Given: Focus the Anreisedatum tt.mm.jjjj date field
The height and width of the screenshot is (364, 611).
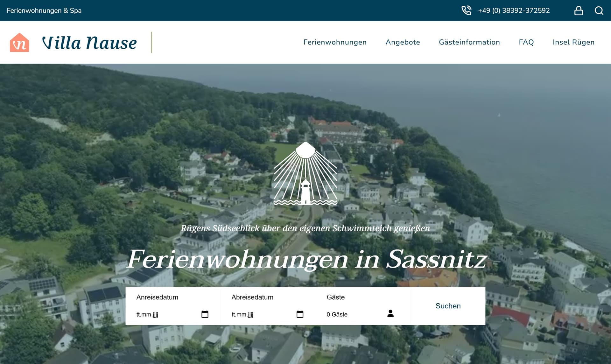Looking at the screenshot, I should 165,314.
